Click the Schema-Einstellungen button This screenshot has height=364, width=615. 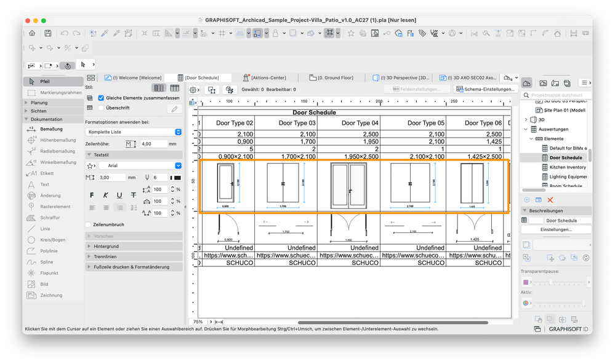coord(485,89)
